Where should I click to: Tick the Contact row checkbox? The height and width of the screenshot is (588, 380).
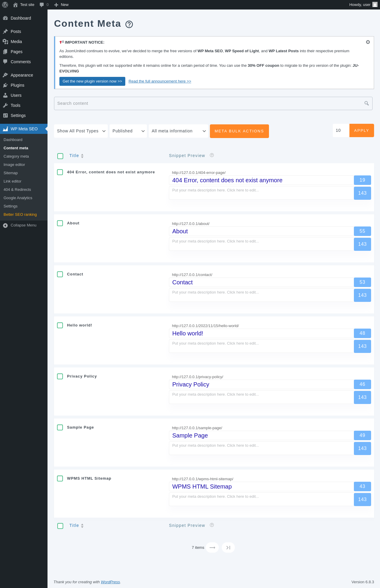pos(60,274)
